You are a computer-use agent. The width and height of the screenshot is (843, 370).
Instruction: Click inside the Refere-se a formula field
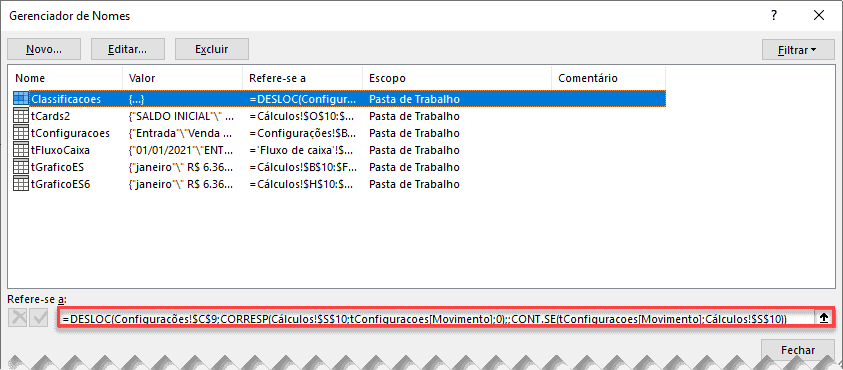[x=437, y=319]
